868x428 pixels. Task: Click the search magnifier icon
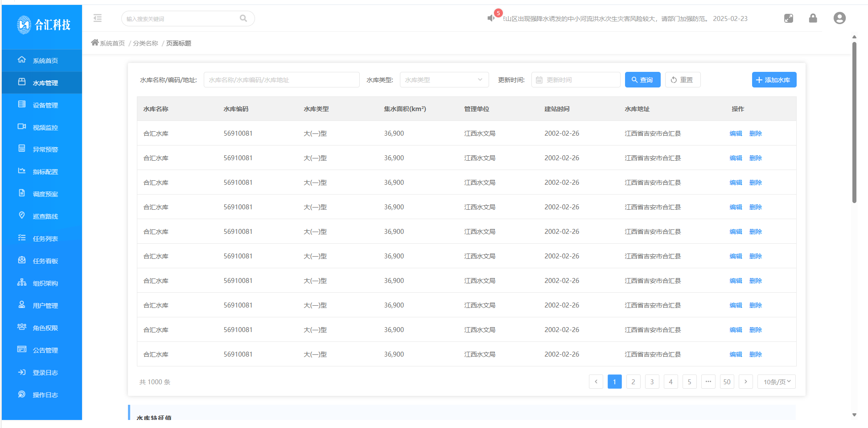pos(243,18)
